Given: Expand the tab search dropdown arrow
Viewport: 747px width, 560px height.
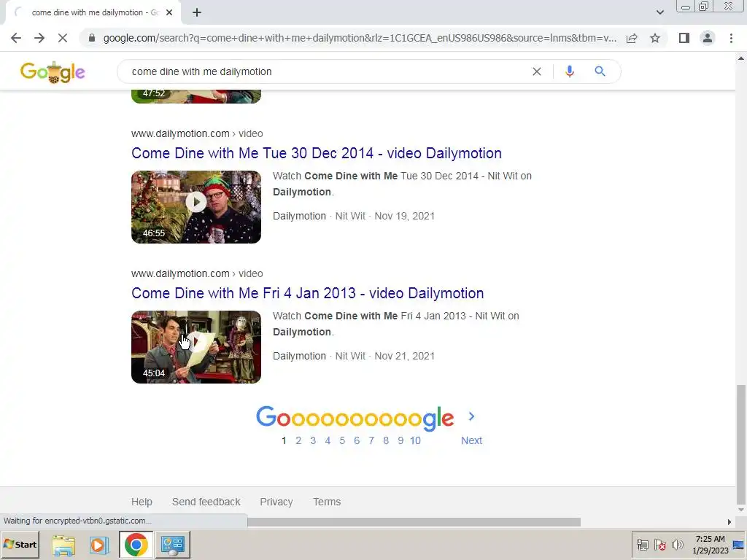Looking at the screenshot, I should point(659,12).
